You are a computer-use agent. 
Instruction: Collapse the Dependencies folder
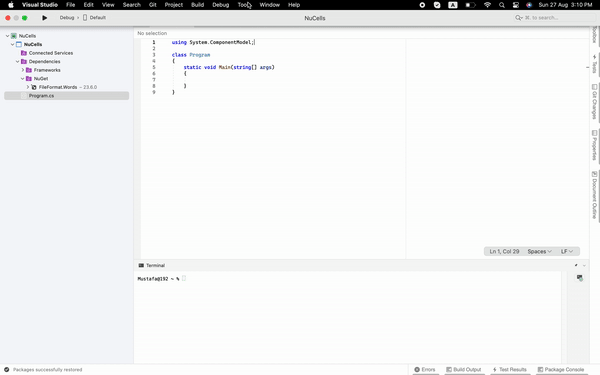17,61
